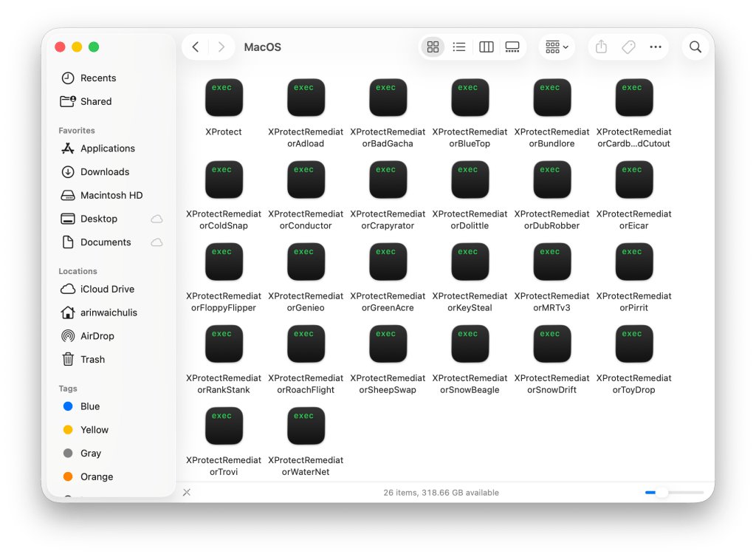
Task: Select the XProtectRemediatorWaterNet file
Action: point(306,426)
